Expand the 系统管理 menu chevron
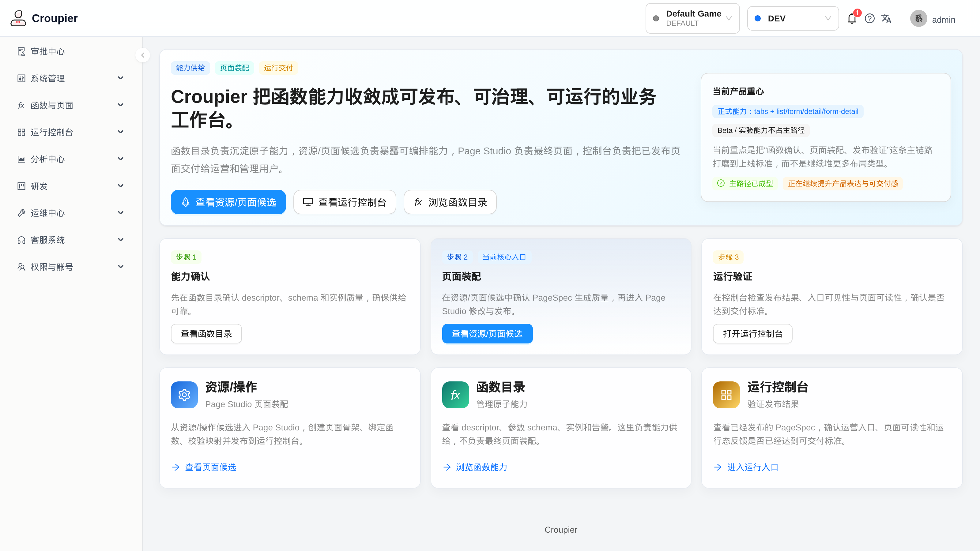This screenshot has width=980, height=551. 121,78
